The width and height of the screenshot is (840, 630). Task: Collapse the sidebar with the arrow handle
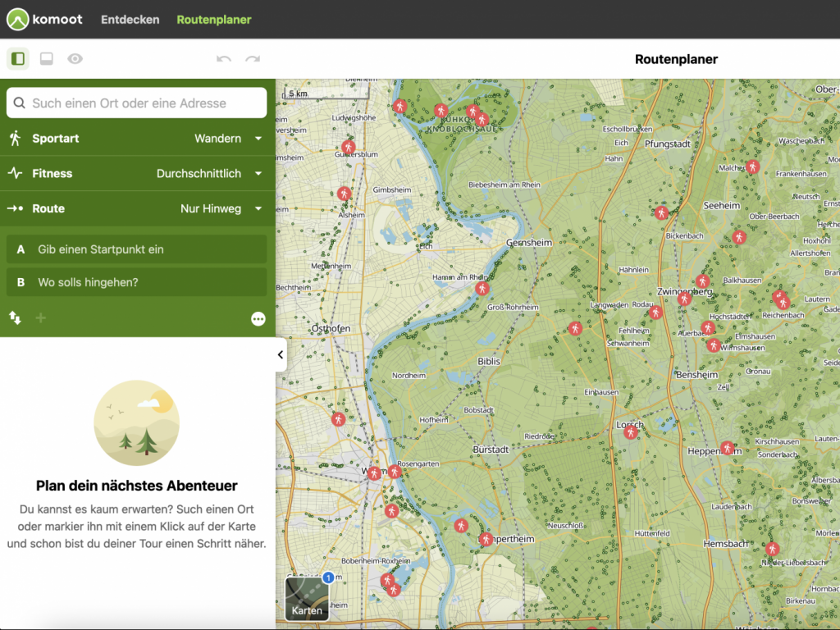click(x=281, y=355)
